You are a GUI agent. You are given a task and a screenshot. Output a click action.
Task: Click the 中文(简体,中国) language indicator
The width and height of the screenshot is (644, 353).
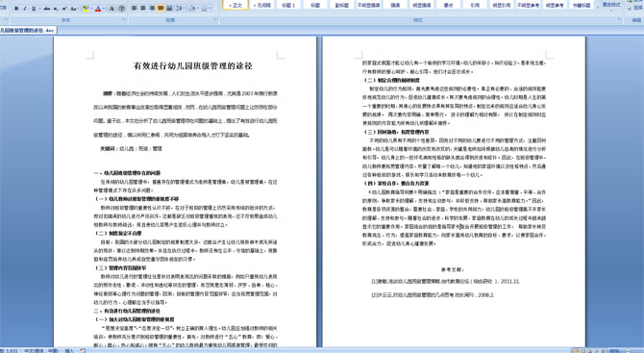point(40,350)
